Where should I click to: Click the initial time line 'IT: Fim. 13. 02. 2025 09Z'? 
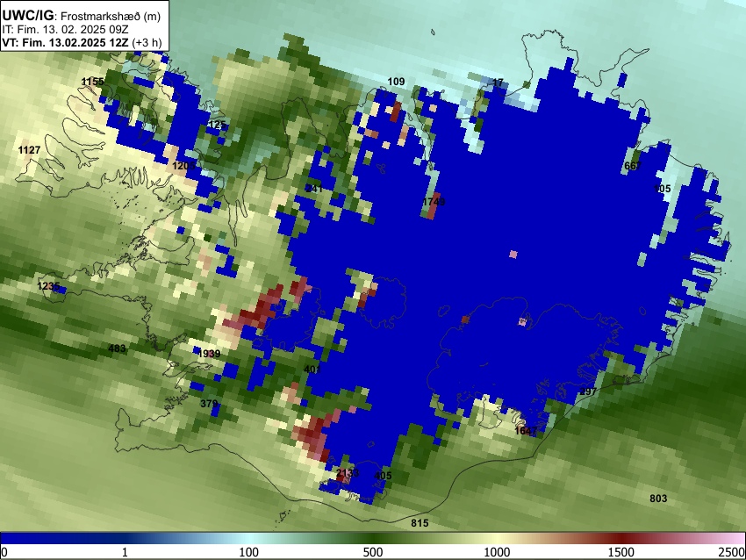click(x=65, y=30)
